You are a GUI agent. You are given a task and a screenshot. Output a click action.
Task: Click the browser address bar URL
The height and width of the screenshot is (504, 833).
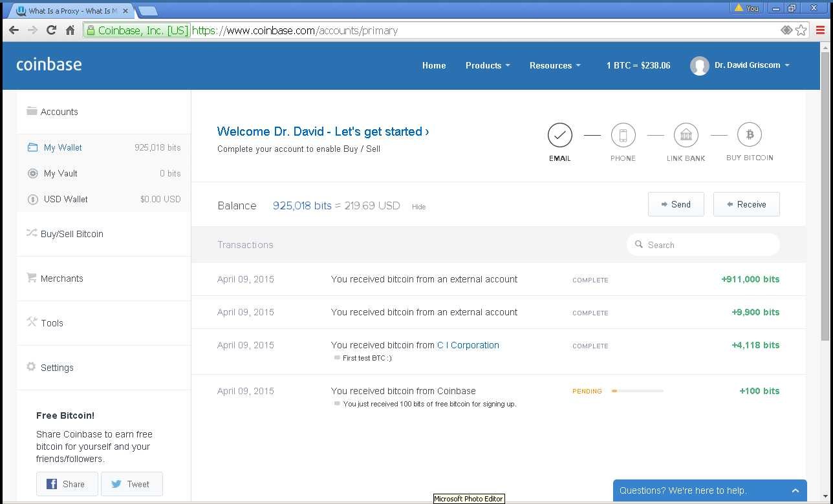pyautogui.click(x=295, y=30)
